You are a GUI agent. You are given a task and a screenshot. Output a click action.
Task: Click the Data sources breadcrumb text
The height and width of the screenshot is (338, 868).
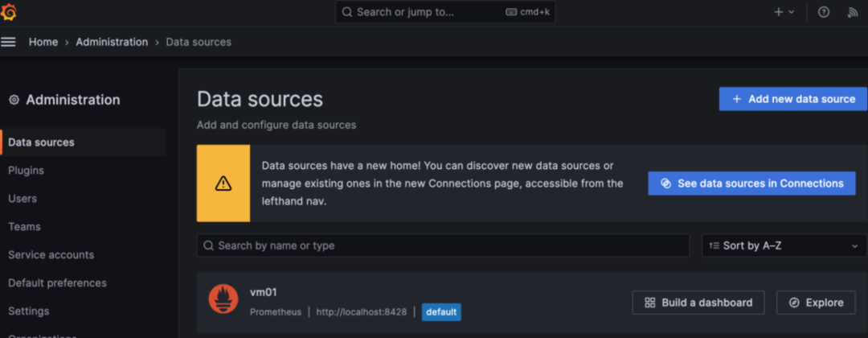click(x=199, y=42)
